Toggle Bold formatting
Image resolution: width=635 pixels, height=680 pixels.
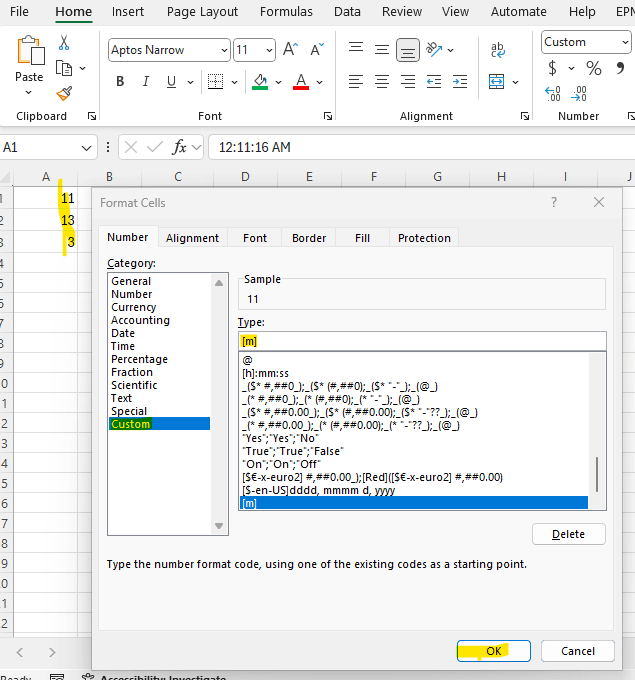click(x=120, y=82)
